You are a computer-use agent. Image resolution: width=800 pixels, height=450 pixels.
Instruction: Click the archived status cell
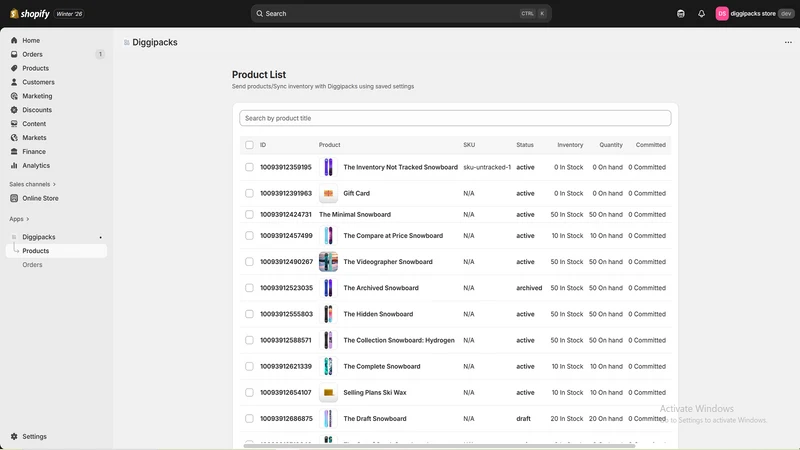[529, 288]
